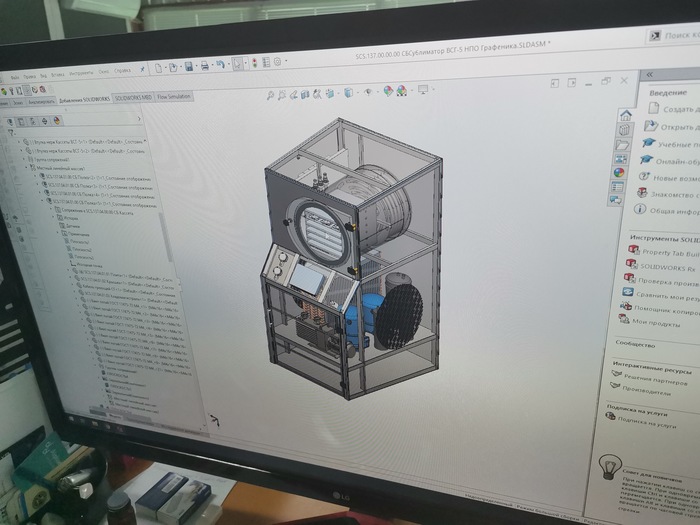Open the Правка menu
The width and height of the screenshot is (700, 525).
coord(29,76)
